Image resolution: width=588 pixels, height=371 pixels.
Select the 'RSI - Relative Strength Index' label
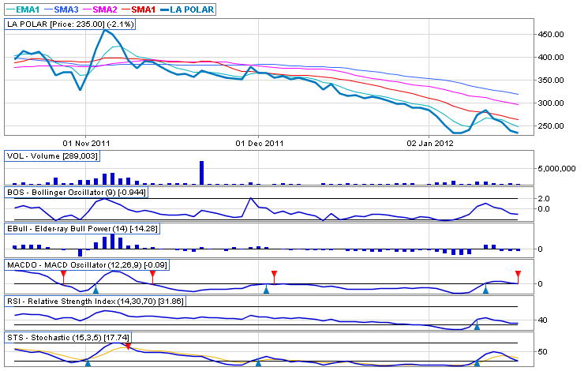click(x=96, y=302)
